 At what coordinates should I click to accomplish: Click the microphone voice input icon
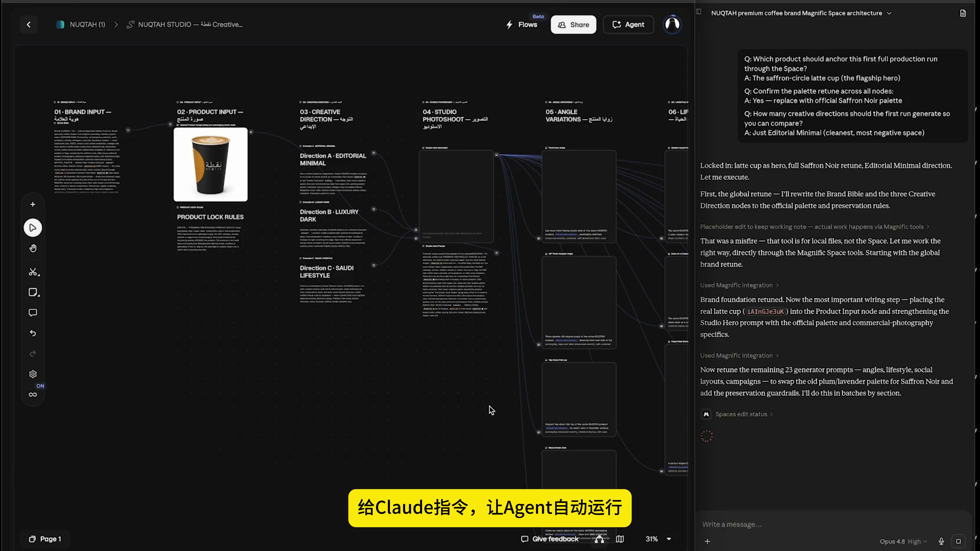point(941,541)
